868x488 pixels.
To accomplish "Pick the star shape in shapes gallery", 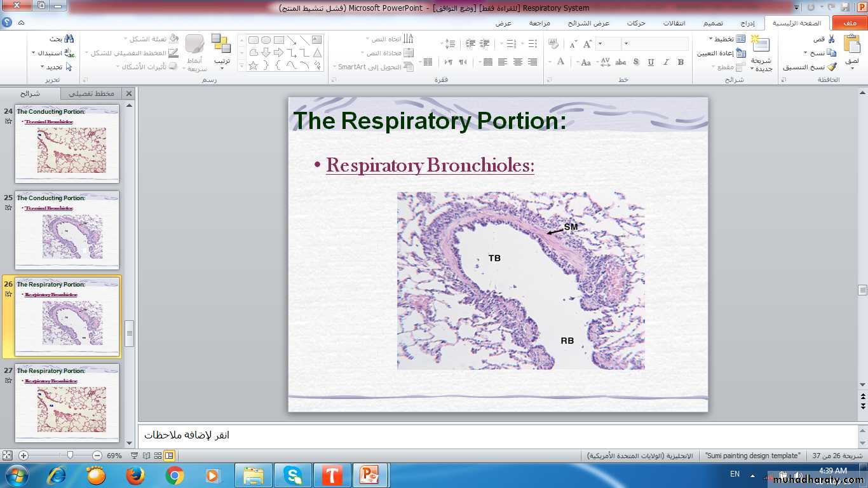I will coord(253,65).
